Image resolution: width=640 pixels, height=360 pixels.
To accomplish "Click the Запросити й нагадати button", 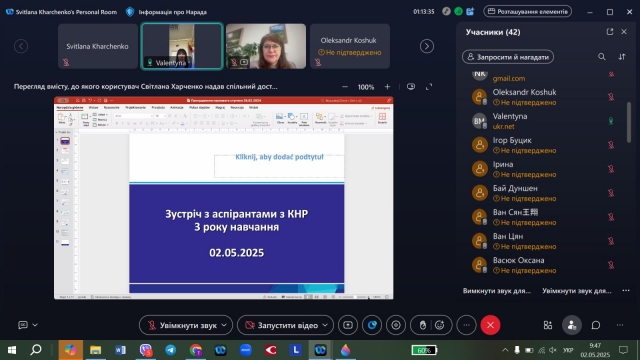I will pyautogui.click(x=508, y=57).
